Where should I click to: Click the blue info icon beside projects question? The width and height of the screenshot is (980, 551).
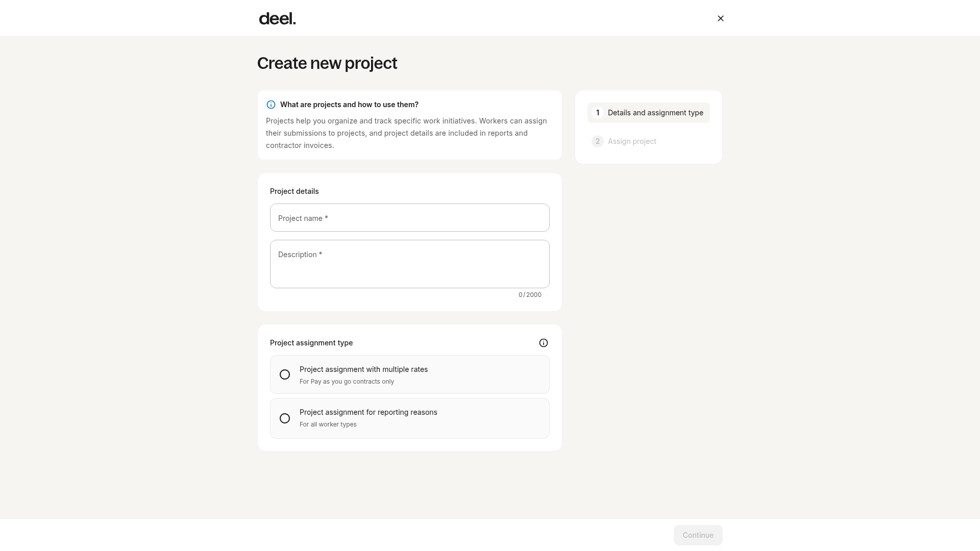271,105
